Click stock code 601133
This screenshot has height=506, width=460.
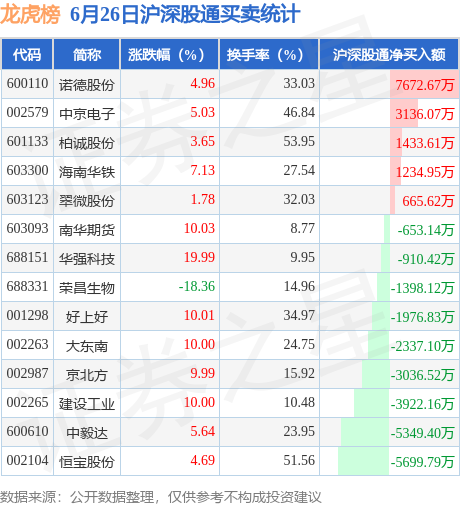point(27,141)
